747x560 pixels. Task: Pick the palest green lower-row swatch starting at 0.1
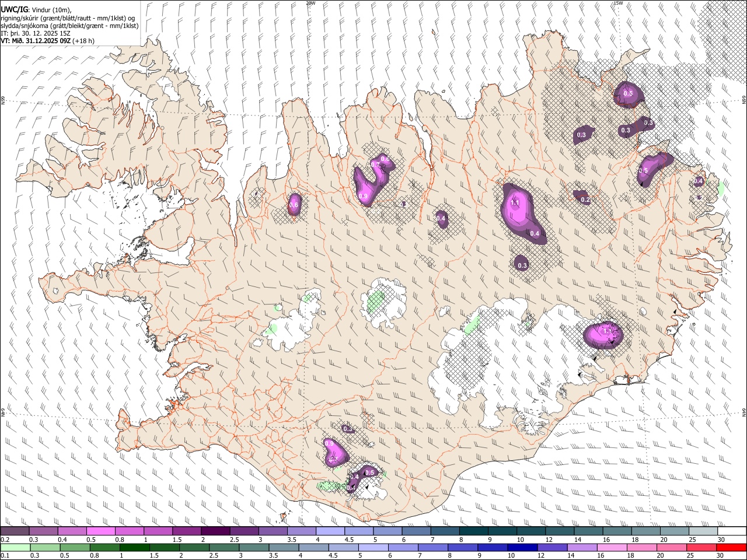point(15,547)
